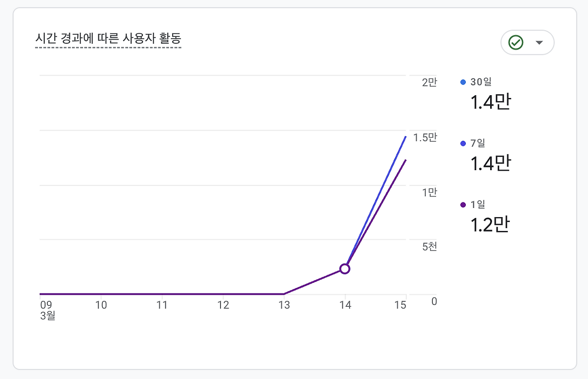Click the highlighted data point circle on 14
This screenshot has height=379, width=588.
coord(345,269)
